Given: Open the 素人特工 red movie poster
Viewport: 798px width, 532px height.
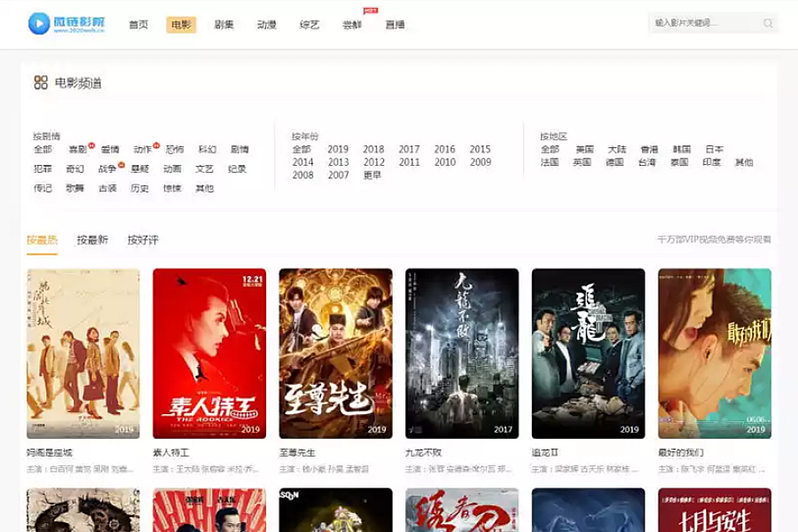Looking at the screenshot, I should click(209, 353).
